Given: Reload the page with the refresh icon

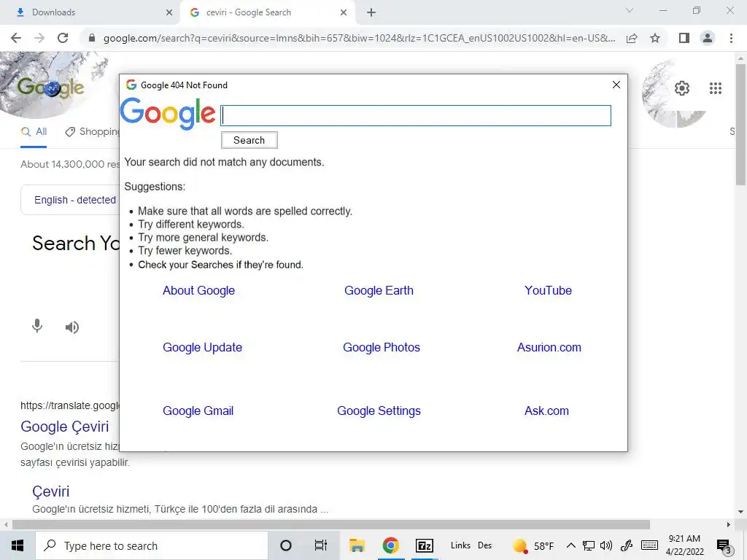Looking at the screenshot, I should (x=63, y=38).
